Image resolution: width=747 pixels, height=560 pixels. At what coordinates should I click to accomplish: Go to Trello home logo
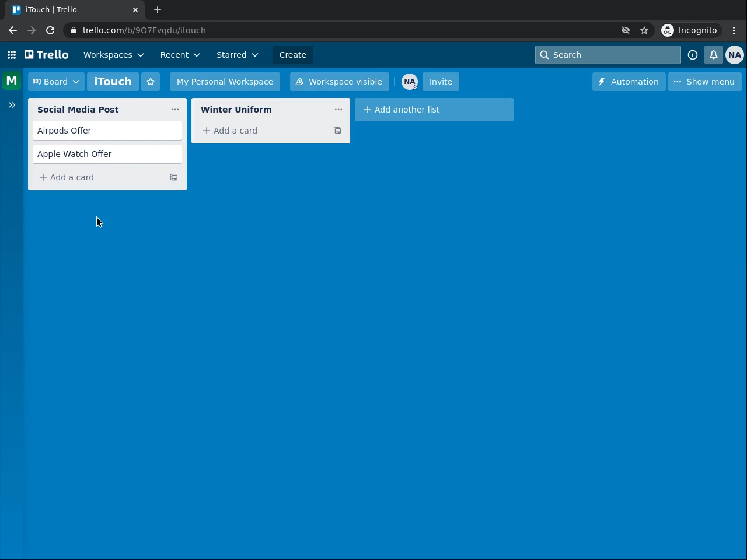pos(47,55)
